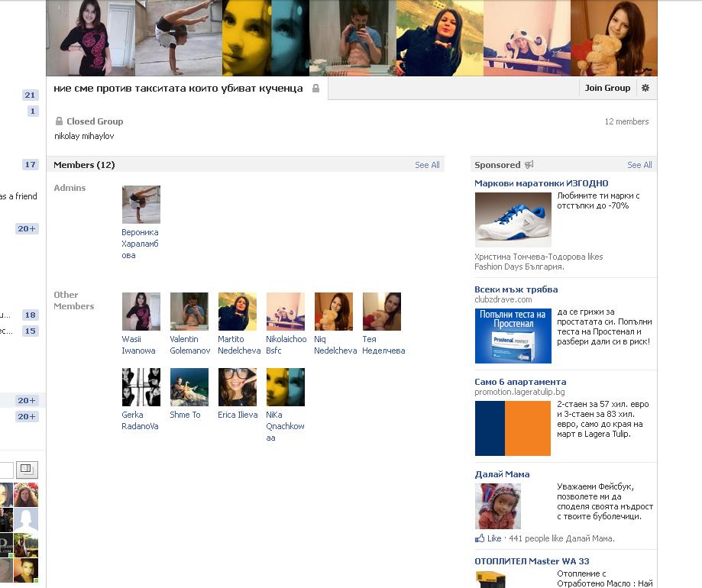Viewport: 702px width, 588px height.
Task: Click the Join Group button
Action: pyautogui.click(x=607, y=88)
